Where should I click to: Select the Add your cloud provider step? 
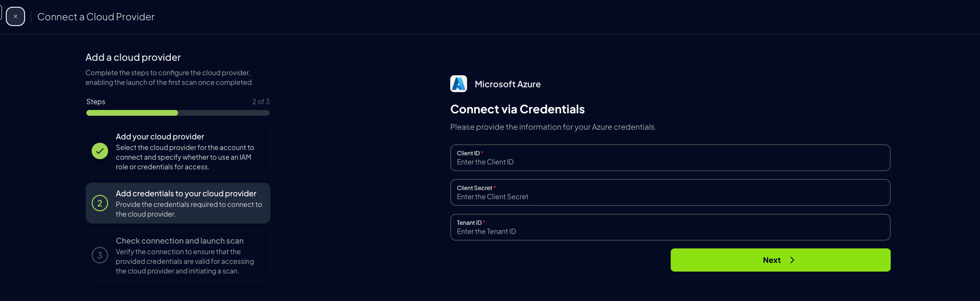(178, 151)
